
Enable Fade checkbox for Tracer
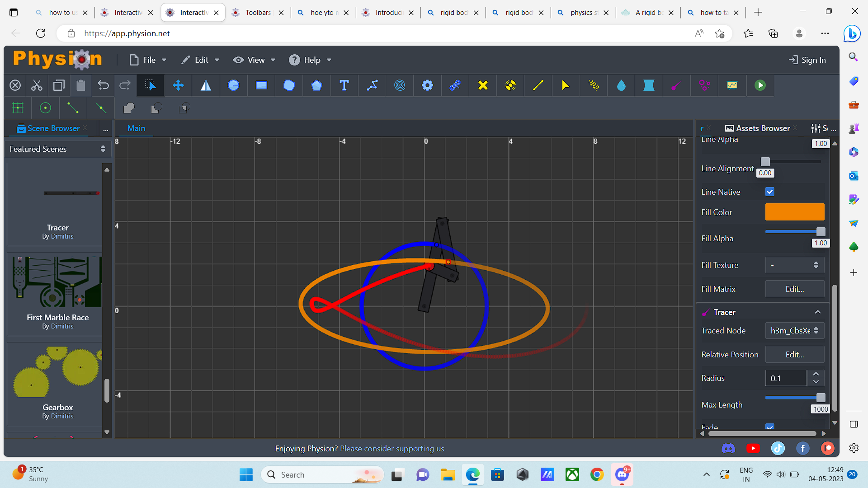tap(769, 427)
